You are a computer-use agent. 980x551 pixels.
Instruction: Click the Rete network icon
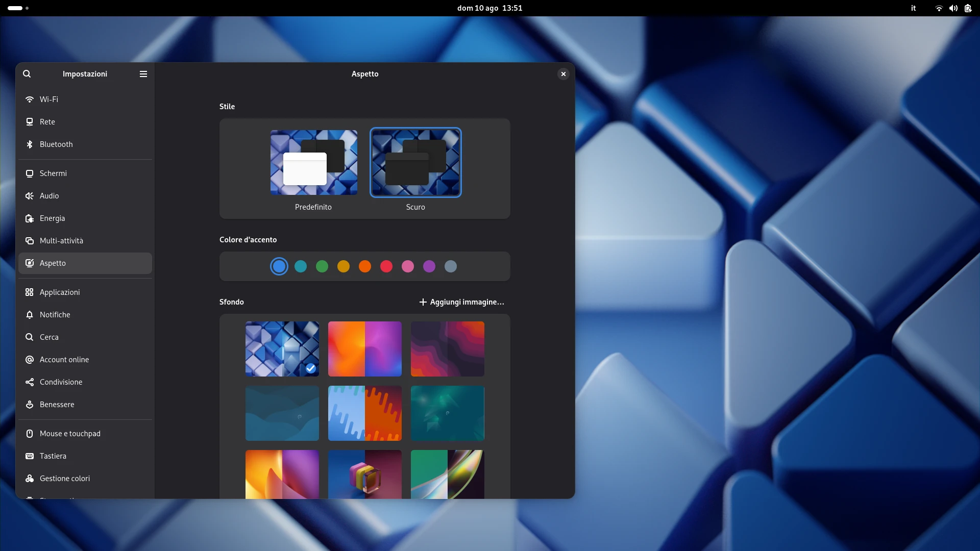click(30, 122)
